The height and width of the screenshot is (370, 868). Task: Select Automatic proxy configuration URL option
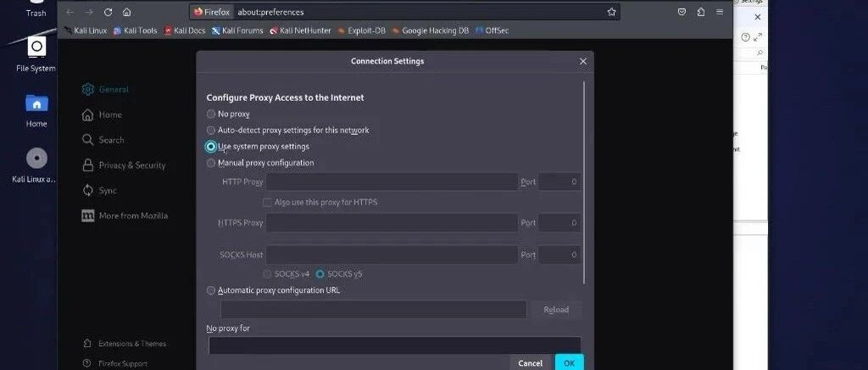(211, 290)
